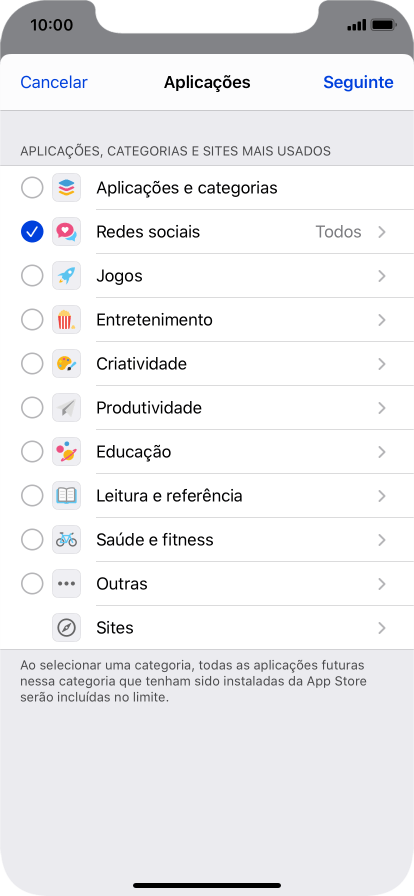Tap the Redes sociais speech bubble icon

pos(66,232)
